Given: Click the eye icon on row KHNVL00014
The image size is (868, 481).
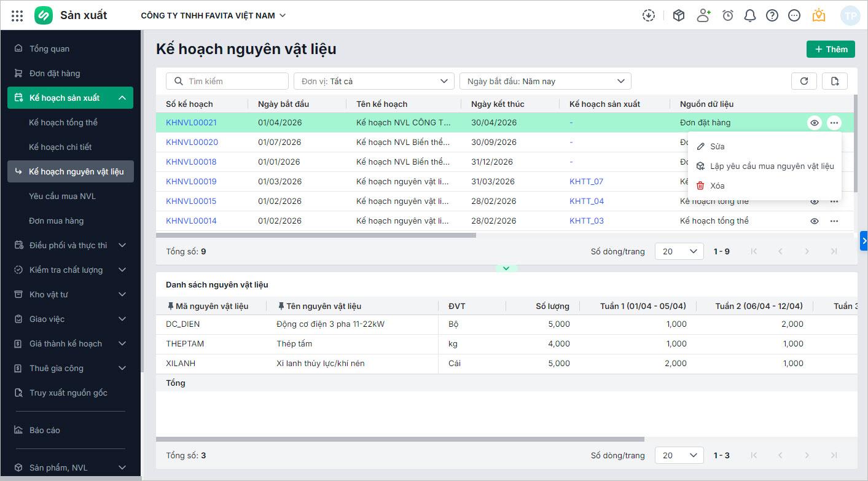Looking at the screenshot, I should (815, 221).
